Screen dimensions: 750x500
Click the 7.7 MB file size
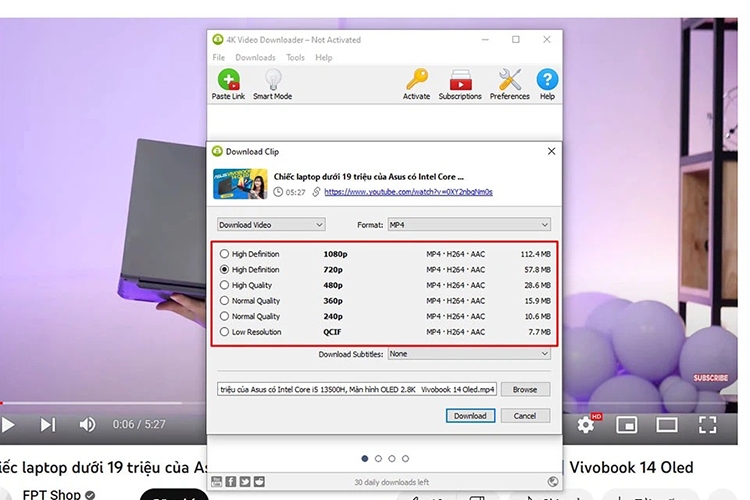pyautogui.click(x=540, y=332)
